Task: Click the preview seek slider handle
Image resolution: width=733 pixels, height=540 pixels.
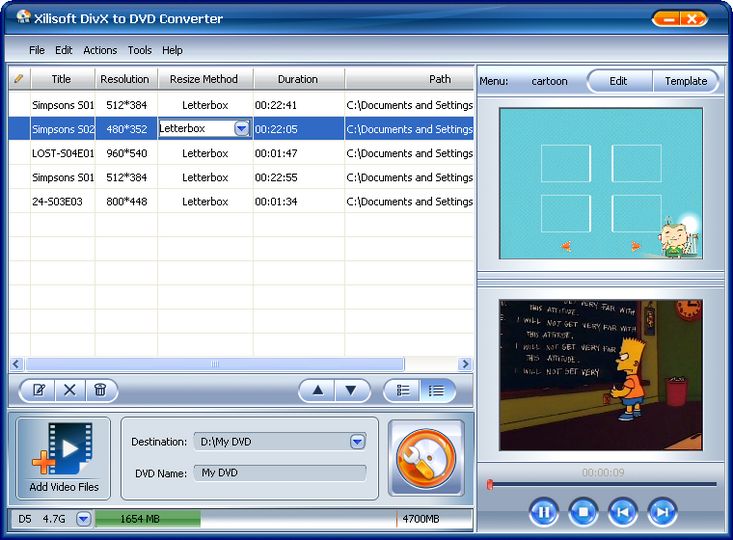Action: 490,484
